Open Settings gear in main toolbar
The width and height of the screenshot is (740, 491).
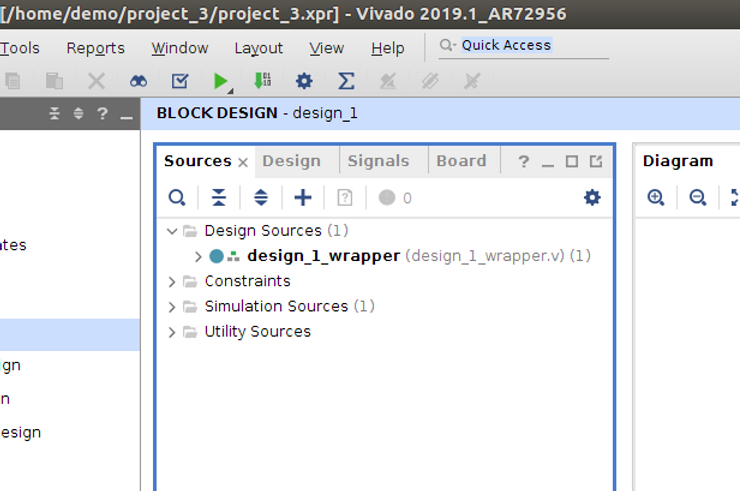[x=304, y=81]
